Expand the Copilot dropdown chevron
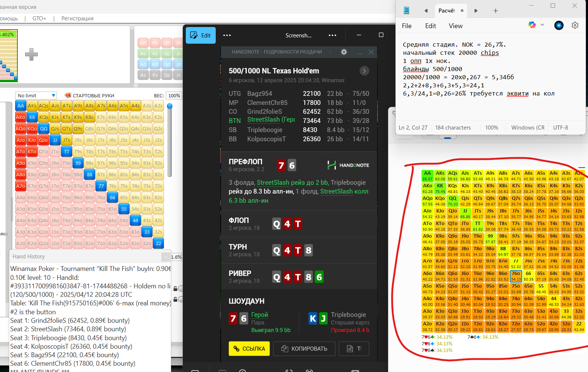 pyautogui.click(x=542, y=25)
